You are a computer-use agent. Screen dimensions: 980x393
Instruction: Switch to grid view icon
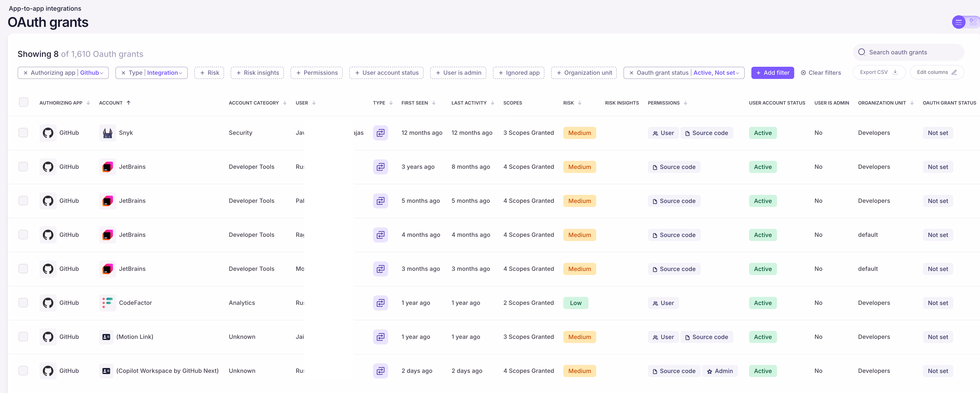coord(973,22)
